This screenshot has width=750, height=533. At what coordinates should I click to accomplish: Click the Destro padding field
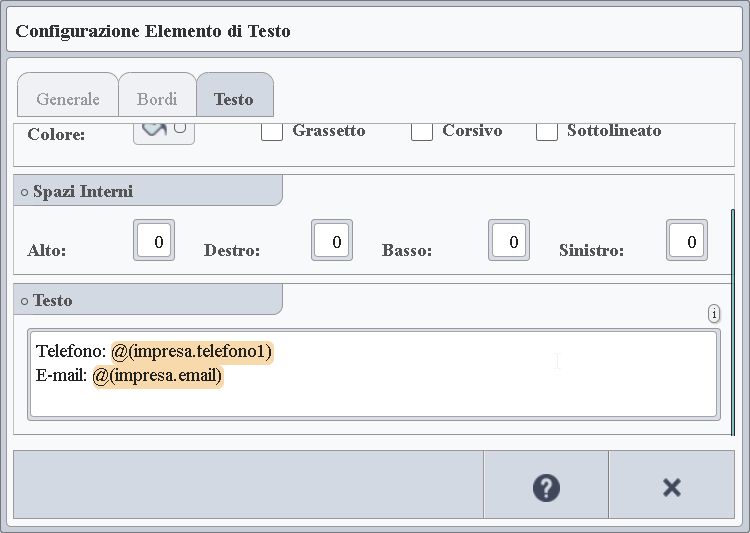pyautogui.click(x=332, y=240)
